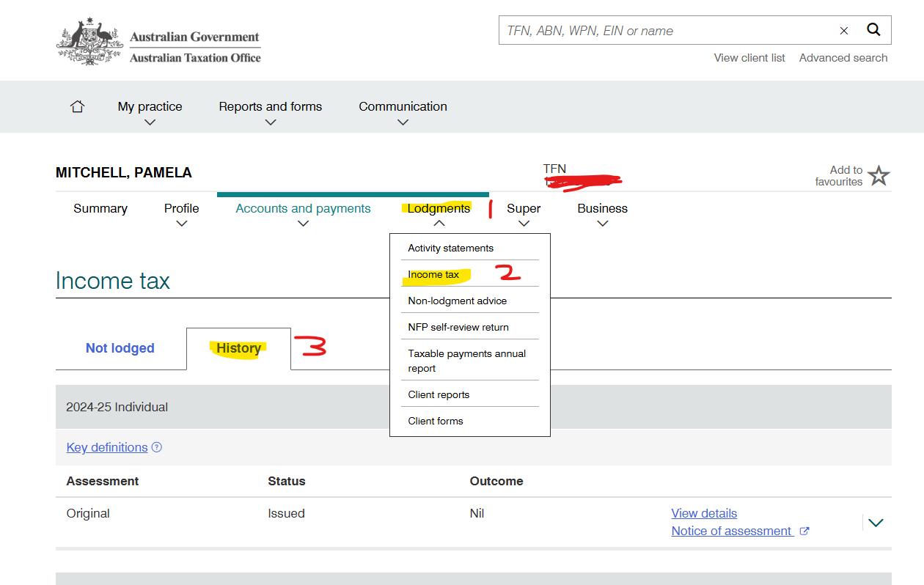
Task: Click external link icon beside Notice of assessment
Action: pyautogui.click(x=804, y=531)
